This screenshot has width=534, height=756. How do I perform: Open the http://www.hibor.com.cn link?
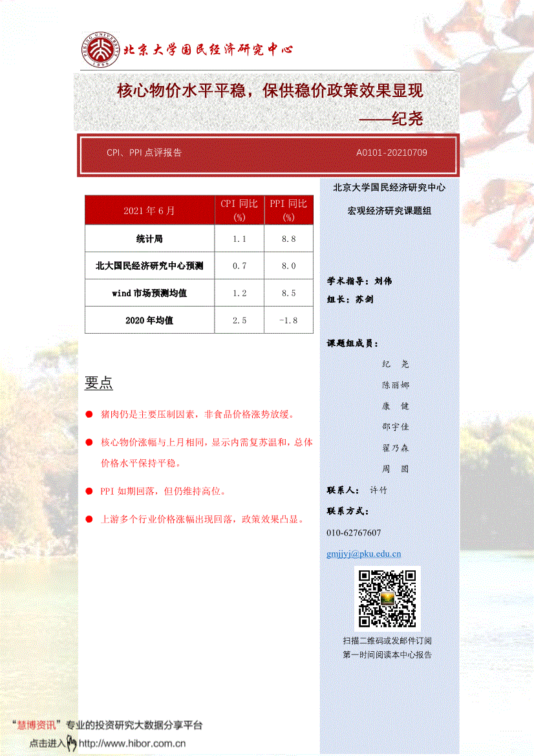[132, 743]
